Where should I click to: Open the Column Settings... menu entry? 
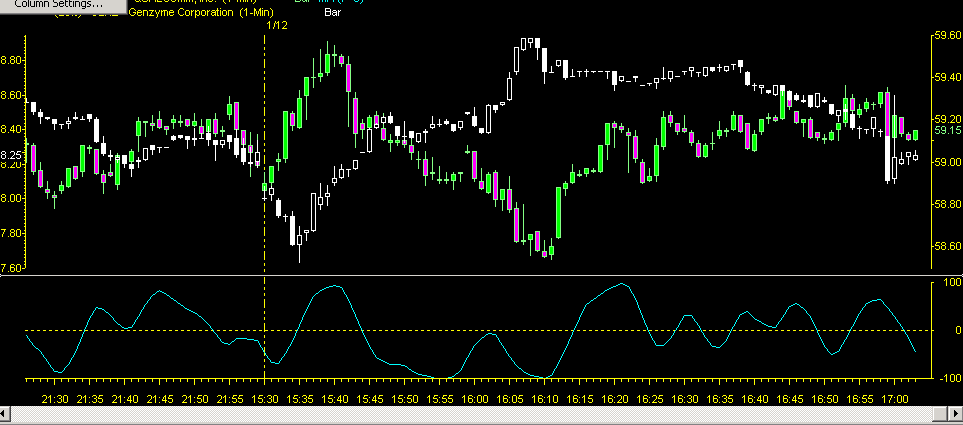point(58,4)
